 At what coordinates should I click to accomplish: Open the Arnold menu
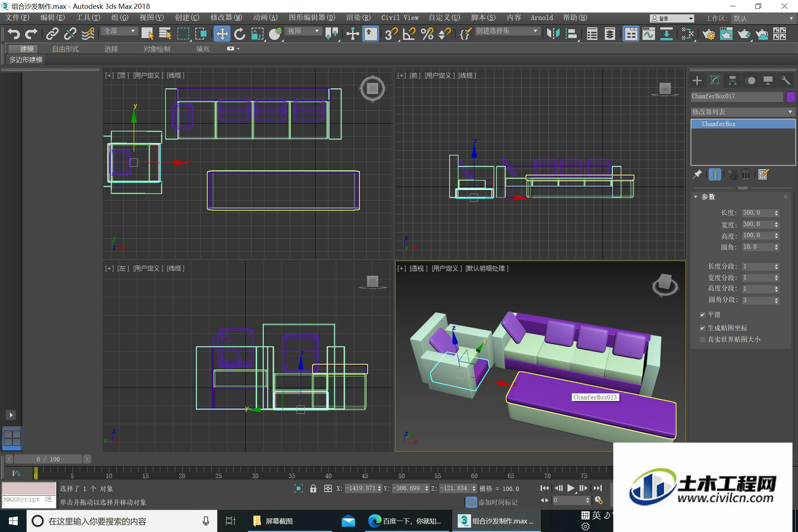542,18
